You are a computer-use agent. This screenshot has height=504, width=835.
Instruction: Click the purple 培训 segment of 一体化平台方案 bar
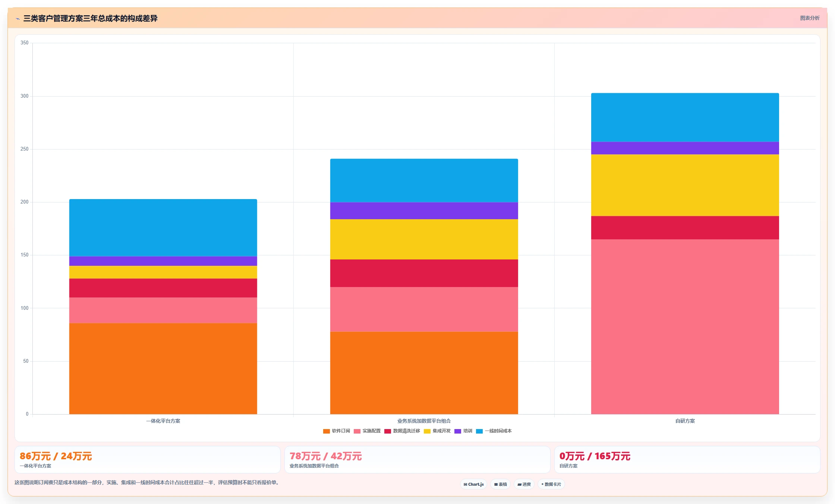[x=163, y=261]
